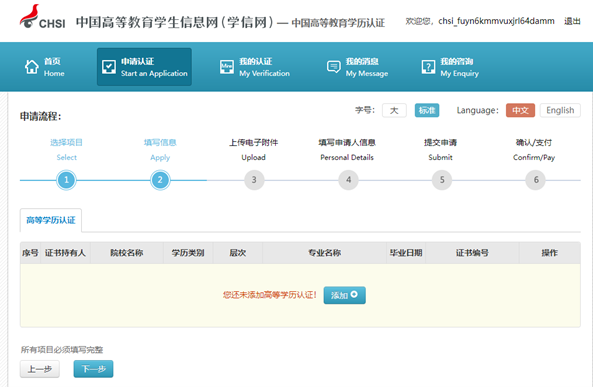593x387 pixels.
Task: Click the 退出 logout link
Action: (572, 21)
